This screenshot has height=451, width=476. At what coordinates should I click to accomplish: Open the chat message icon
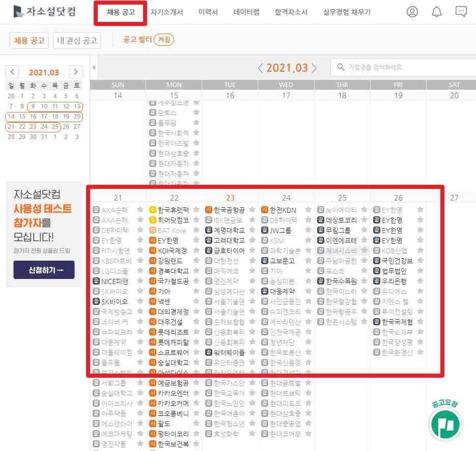(461, 12)
